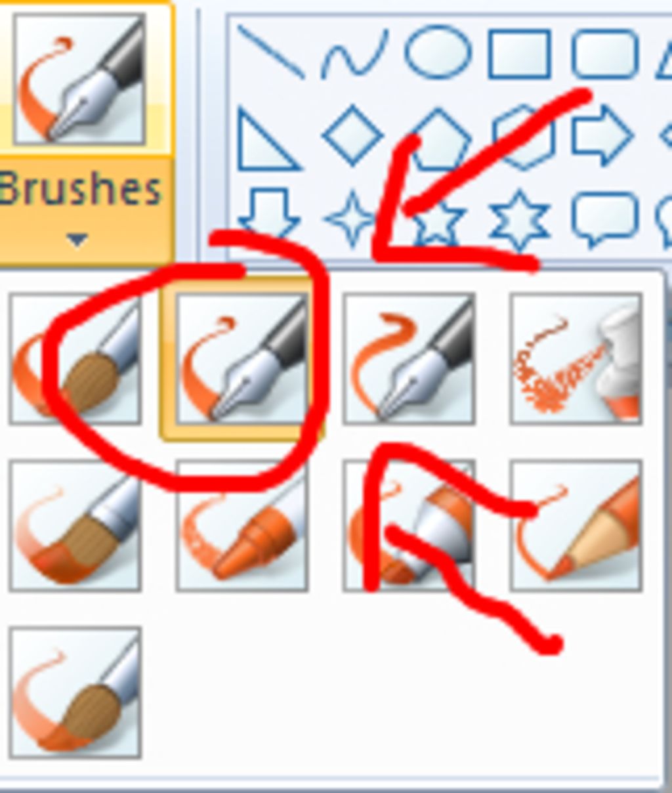Pick the Rounded rectangle shape

pos(604,54)
